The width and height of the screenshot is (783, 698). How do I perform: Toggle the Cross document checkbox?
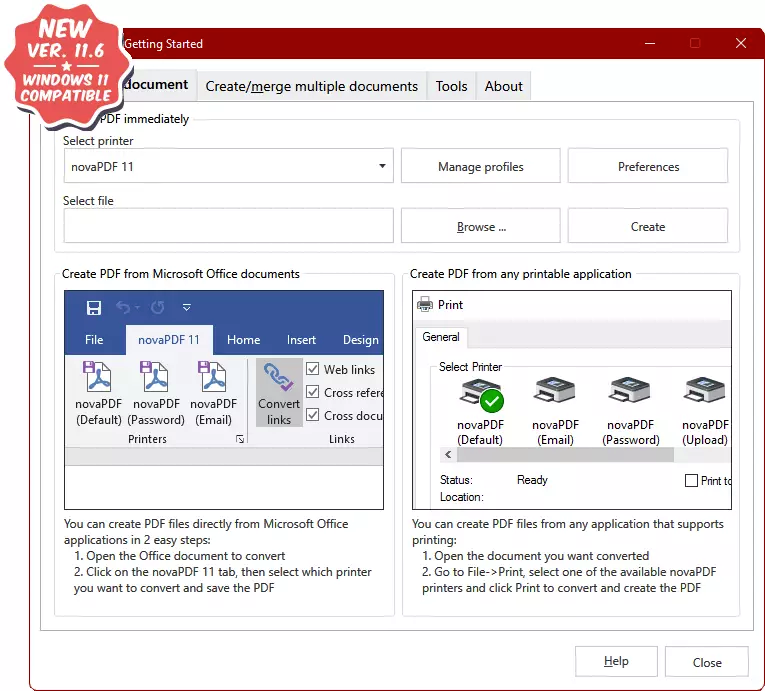coord(313,415)
